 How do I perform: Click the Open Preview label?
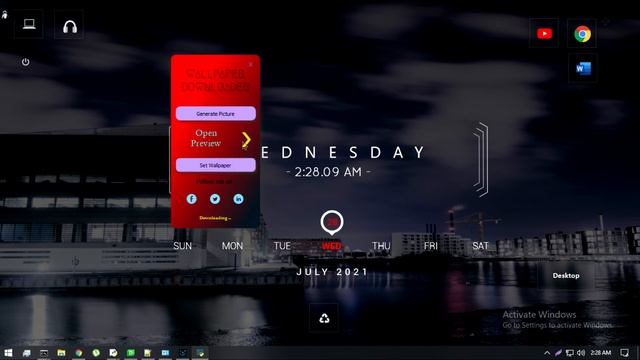click(x=206, y=138)
